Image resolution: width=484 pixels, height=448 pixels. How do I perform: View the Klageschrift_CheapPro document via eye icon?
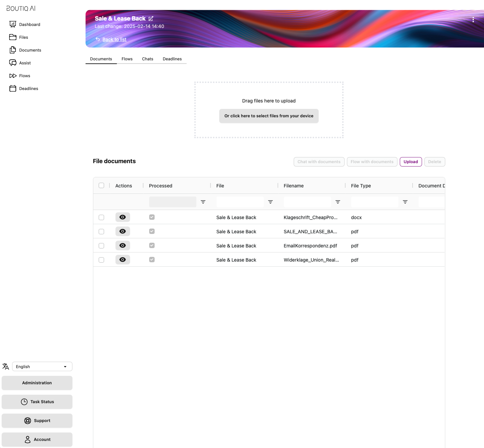pyautogui.click(x=123, y=217)
